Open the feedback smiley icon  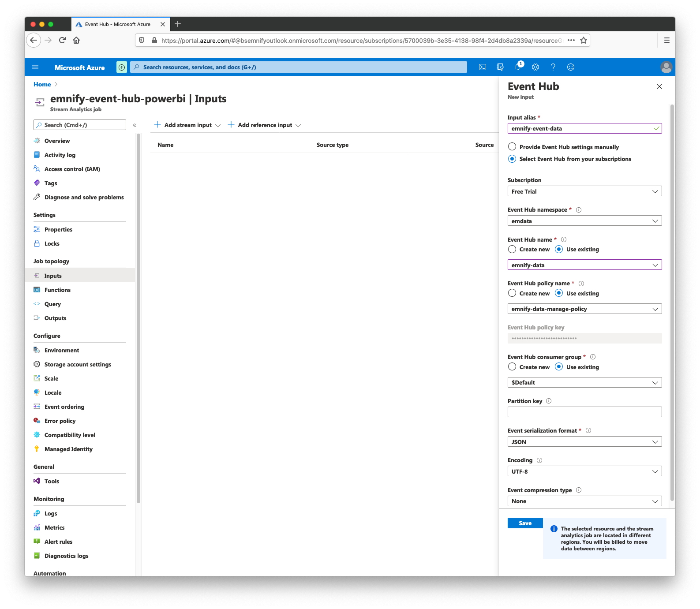coord(571,67)
